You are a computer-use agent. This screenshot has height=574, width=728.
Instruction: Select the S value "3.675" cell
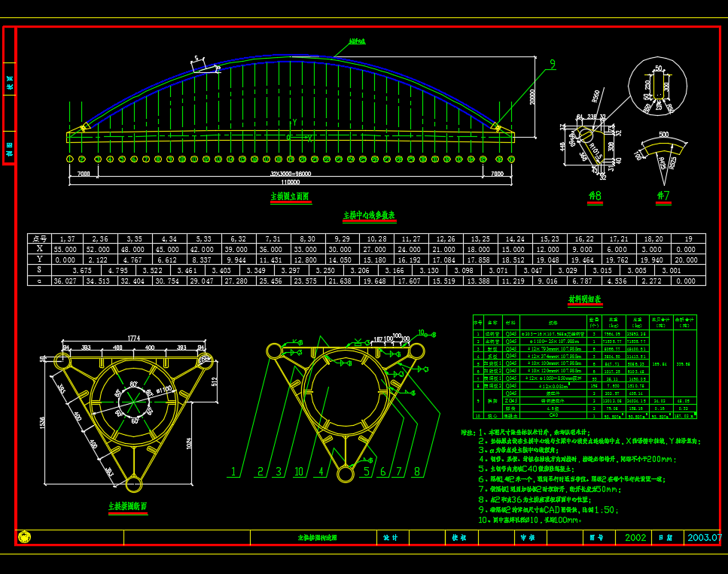coord(82,270)
